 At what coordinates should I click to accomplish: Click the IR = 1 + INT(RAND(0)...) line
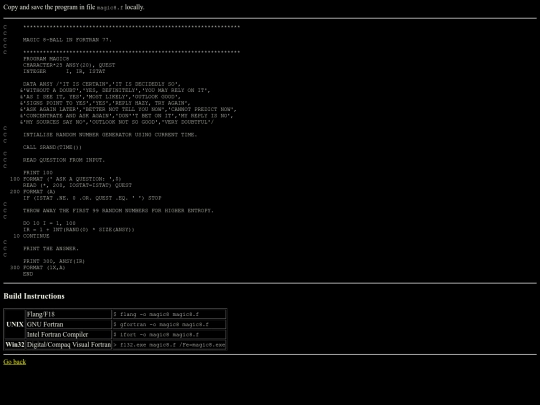pos(79,230)
